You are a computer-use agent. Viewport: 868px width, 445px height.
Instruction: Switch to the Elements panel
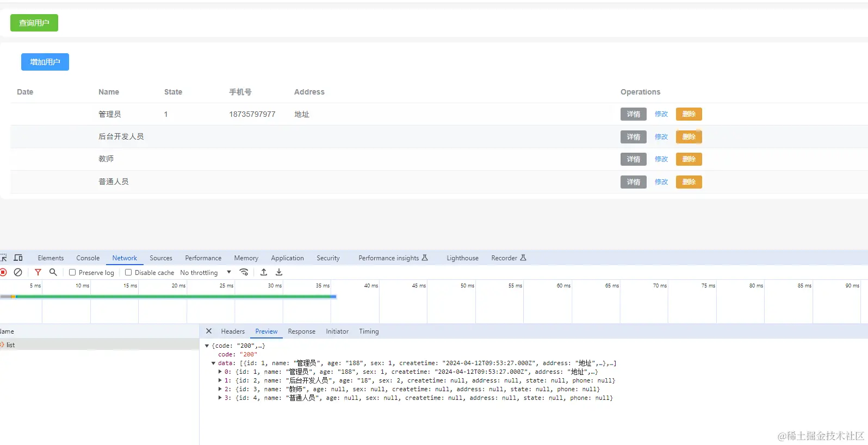pos(51,258)
